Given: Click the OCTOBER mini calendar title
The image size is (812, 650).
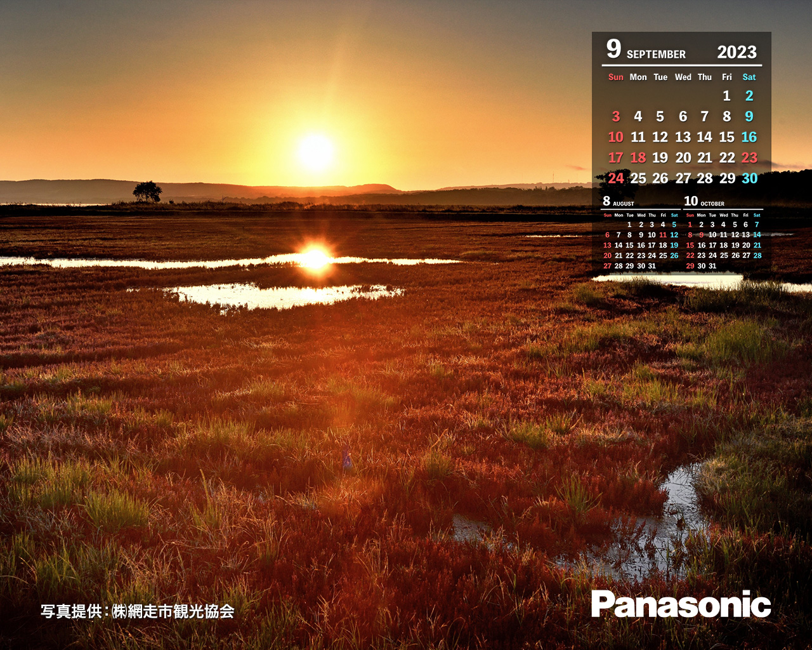Looking at the screenshot, I should pyautogui.click(x=712, y=204).
